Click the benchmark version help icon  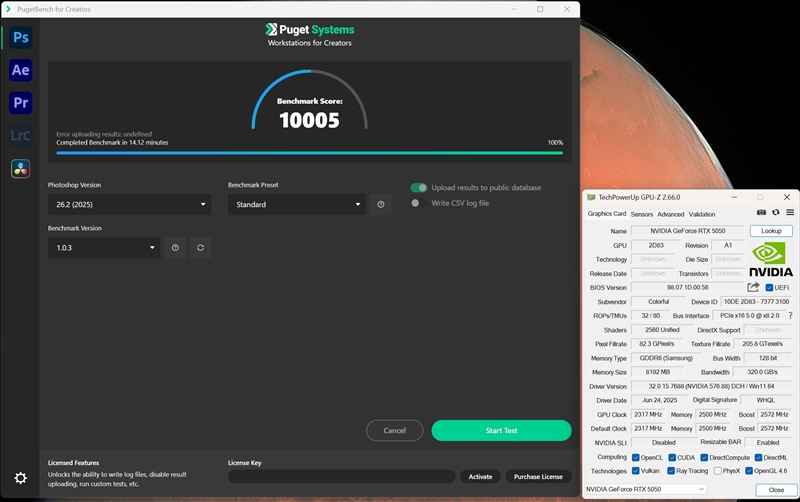[175, 247]
